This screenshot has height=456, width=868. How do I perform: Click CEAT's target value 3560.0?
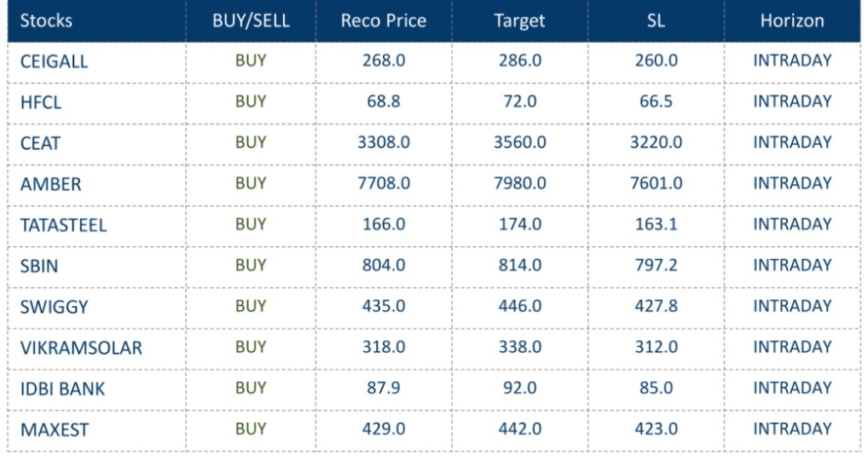[519, 142]
